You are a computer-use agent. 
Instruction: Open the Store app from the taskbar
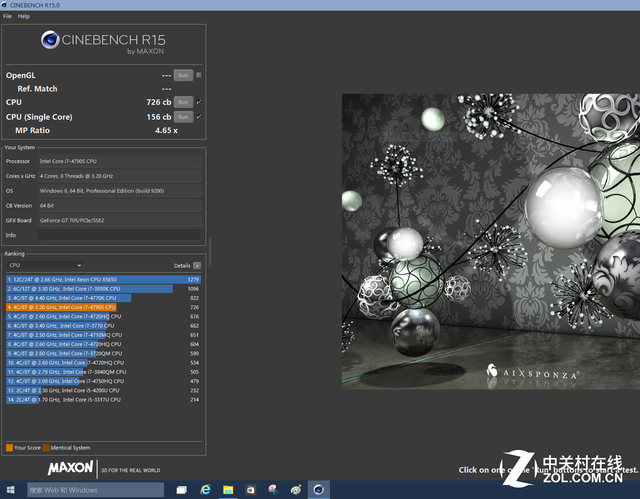tap(251, 490)
